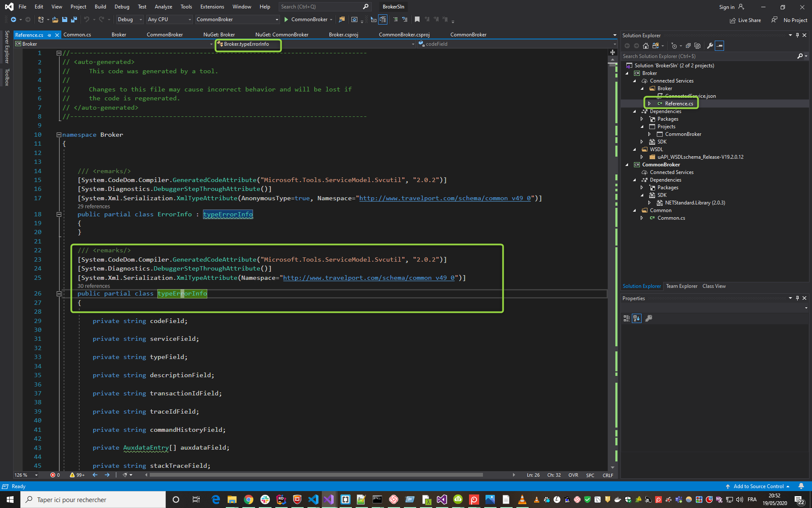
Task: Toggle a bookmark on the current line
Action: [x=417, y=19]
